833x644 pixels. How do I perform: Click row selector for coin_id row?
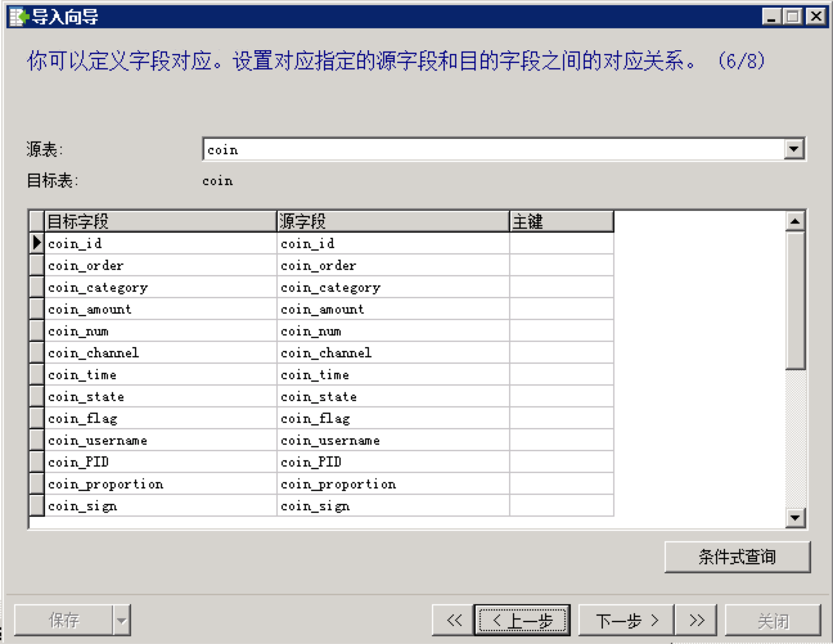[37, 244]
